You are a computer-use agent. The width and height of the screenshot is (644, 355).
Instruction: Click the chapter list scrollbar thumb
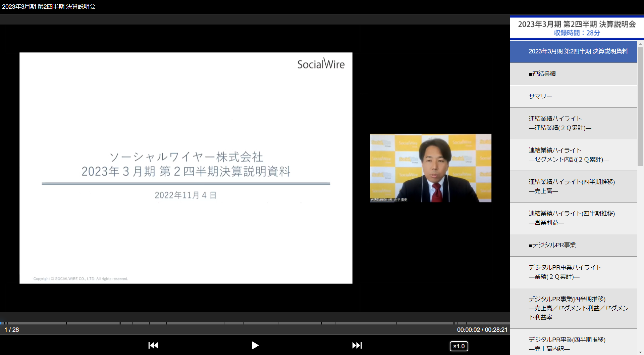pos(641,106)
